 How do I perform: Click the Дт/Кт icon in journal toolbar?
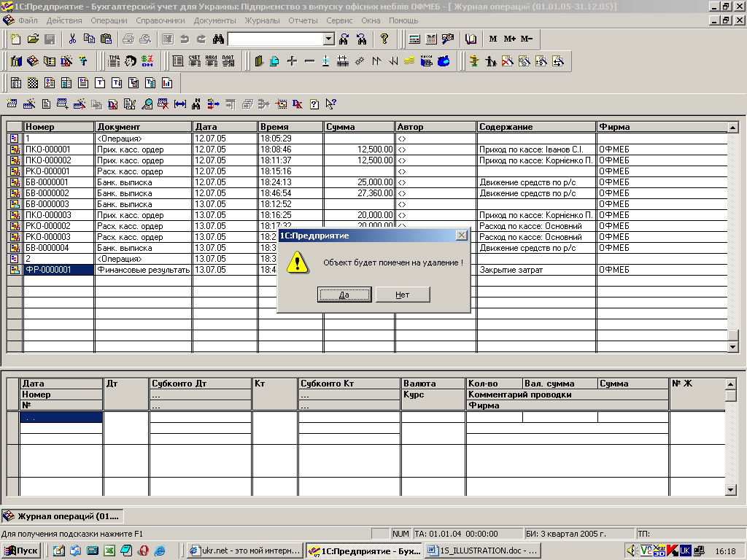(x=298, y=104)
